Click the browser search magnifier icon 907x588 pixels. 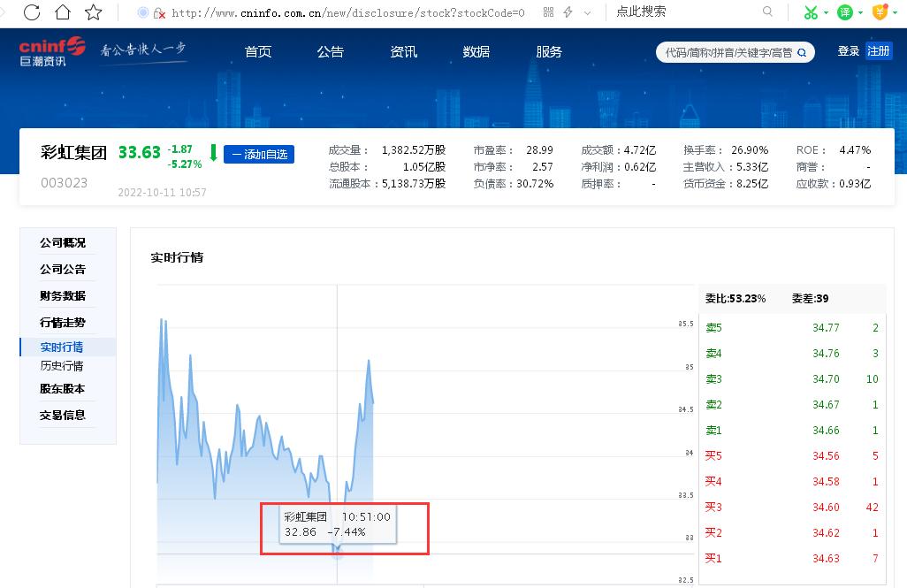767,11
